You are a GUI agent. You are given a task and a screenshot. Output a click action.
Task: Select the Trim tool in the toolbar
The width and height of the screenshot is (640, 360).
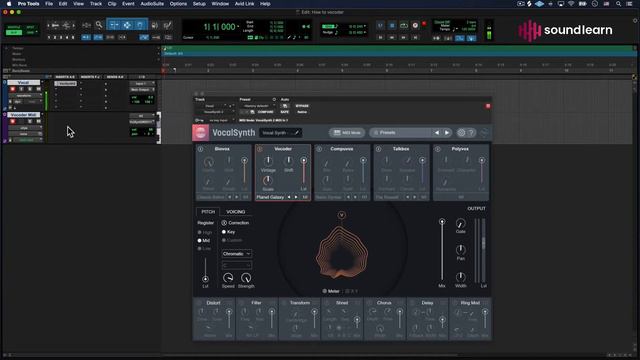[x=114, y=25]
